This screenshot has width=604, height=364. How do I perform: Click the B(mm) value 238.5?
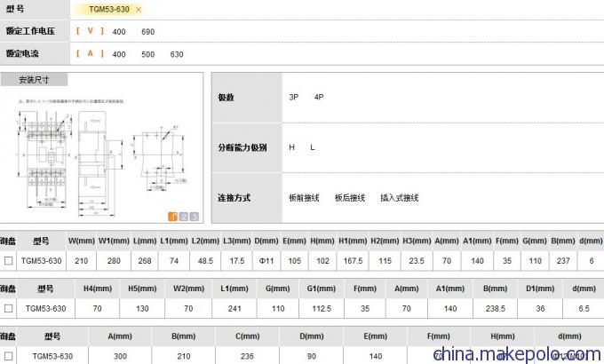click(x=495, y=309)
